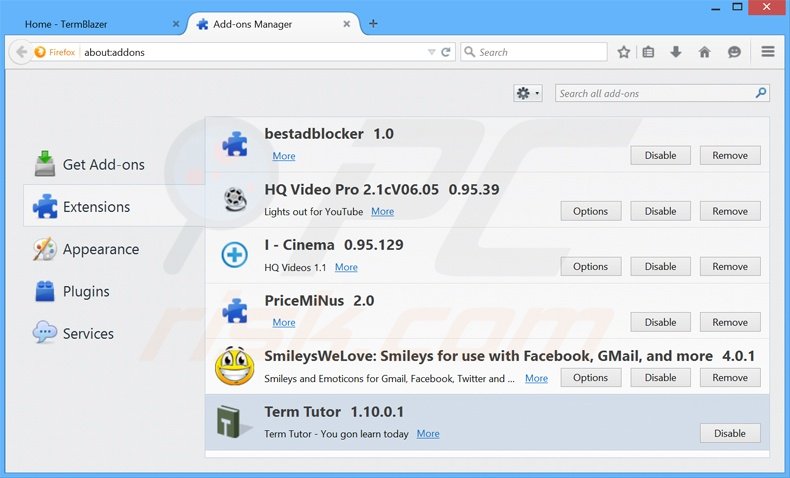Open the chat smiley icon in toolbar
Image resolution: width=790 pixels, height=478 pixels.
734,52
